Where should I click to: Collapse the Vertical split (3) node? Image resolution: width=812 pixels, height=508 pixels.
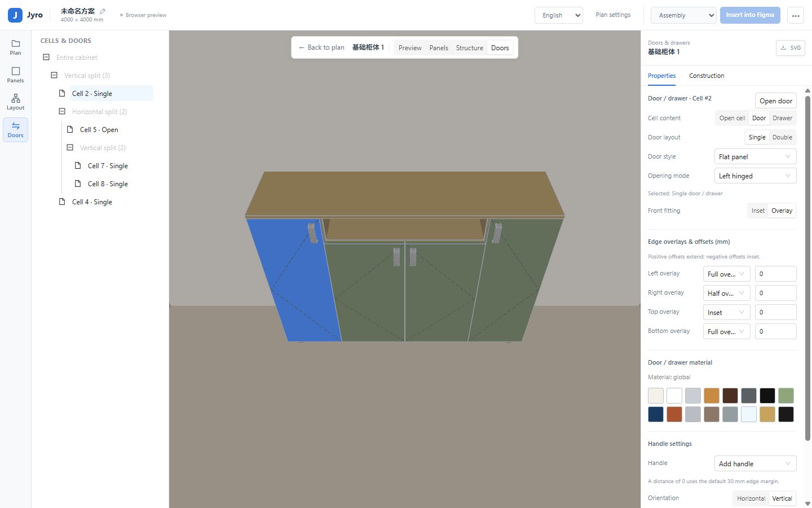coord(54,76)
